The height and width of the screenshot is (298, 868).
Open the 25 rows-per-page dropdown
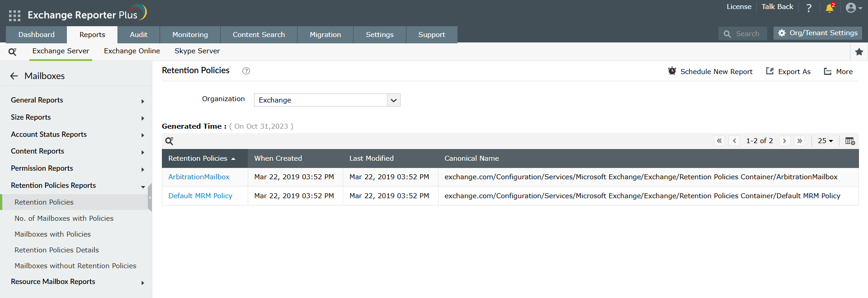pyautogui.click(x=825, y=141)
